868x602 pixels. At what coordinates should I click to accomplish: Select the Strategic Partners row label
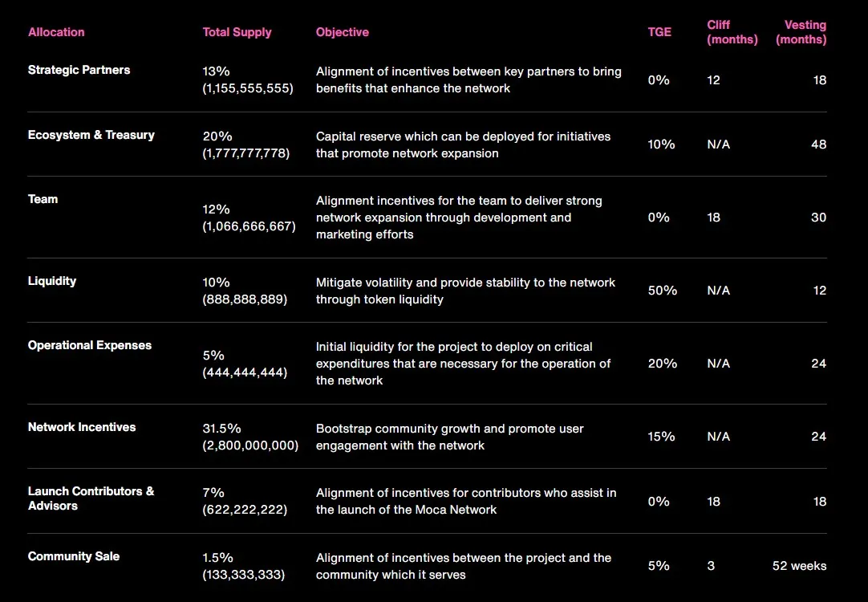coord(79,70)
